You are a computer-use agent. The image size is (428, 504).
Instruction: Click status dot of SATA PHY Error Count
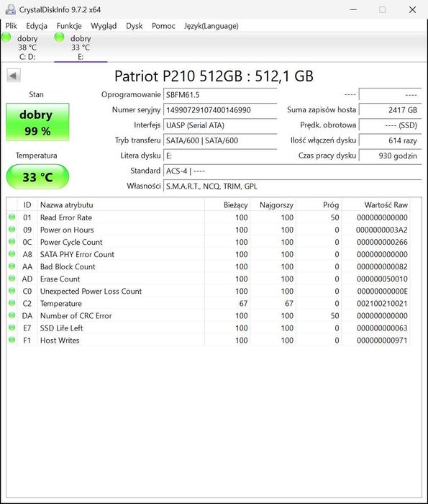[x=12, y=254]
